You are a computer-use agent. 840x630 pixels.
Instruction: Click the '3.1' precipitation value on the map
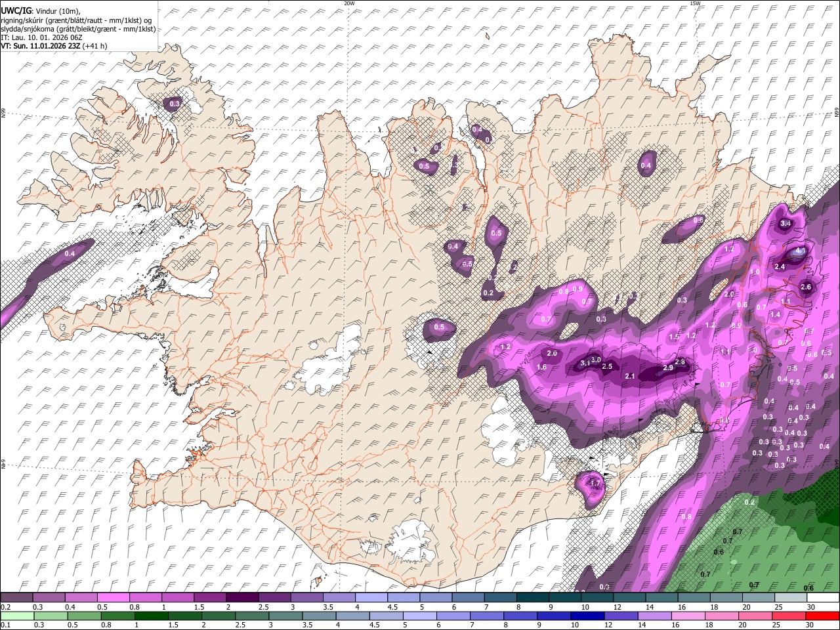pyautogui.click(x=586, y=363)
